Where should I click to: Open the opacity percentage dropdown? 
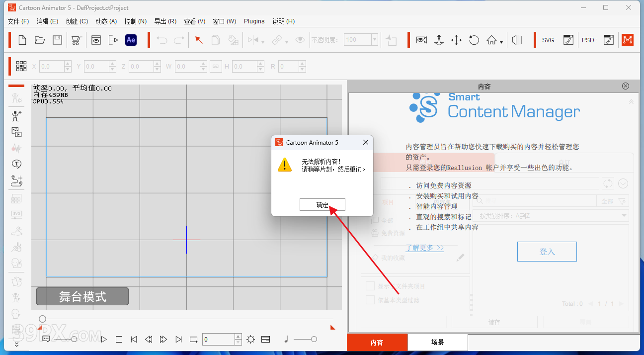pyautogui.click(x=375, y=40)
